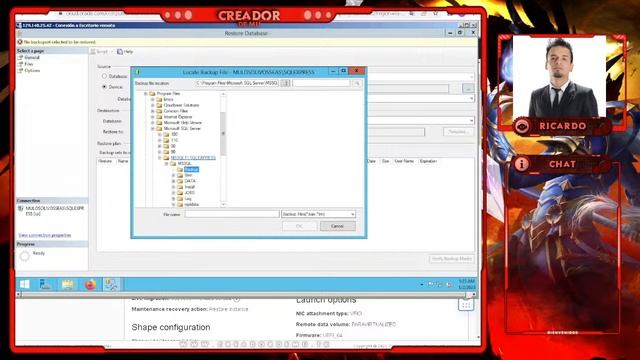The width and height of the screenshot is (640, 360).
Task: Select the Binn folder
Action: [x=188, y=175]
